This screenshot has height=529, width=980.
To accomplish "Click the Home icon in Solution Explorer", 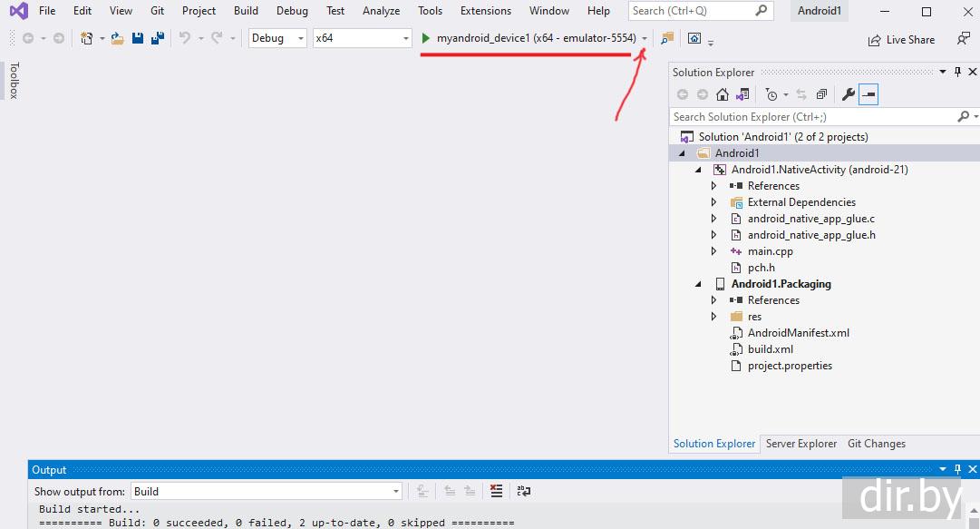I will [723, 94].
